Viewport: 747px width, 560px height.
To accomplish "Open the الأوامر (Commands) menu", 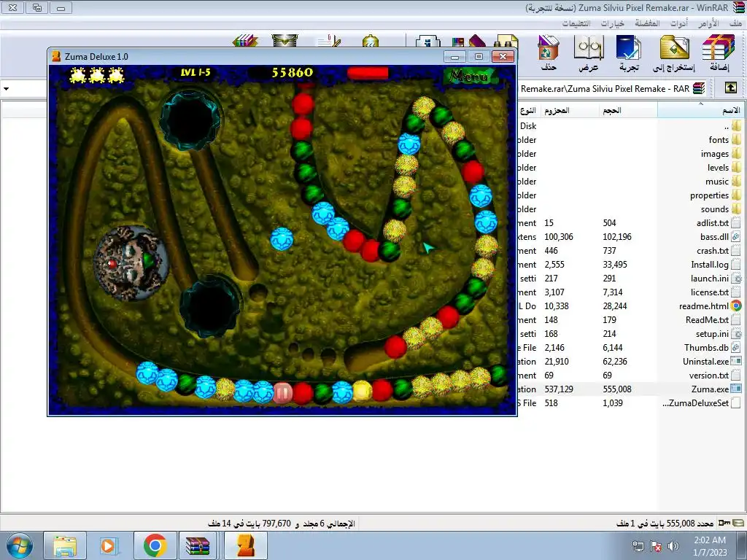I will tap(708, 23).
